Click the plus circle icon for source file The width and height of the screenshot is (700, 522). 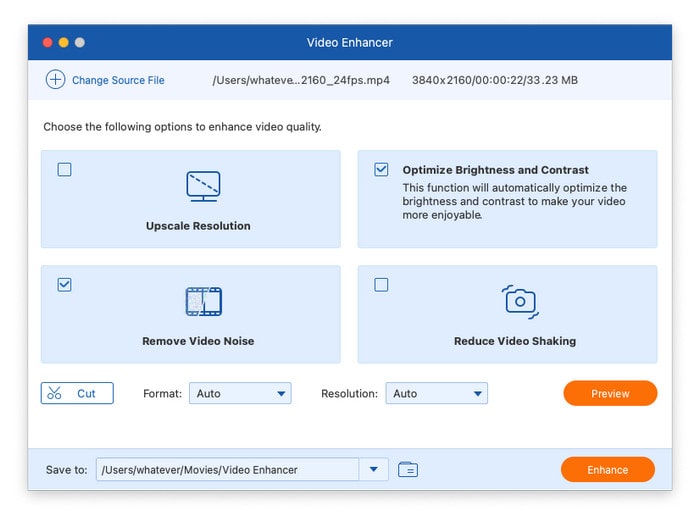point(55,80)
